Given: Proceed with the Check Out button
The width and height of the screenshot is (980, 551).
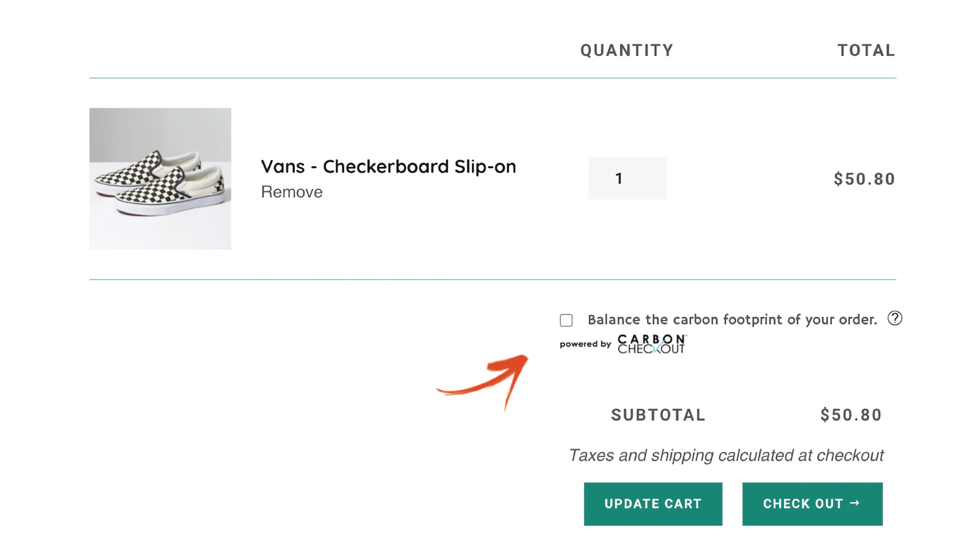Looking at the screenshot, I should pyautogui.click(x=812, y=504).
